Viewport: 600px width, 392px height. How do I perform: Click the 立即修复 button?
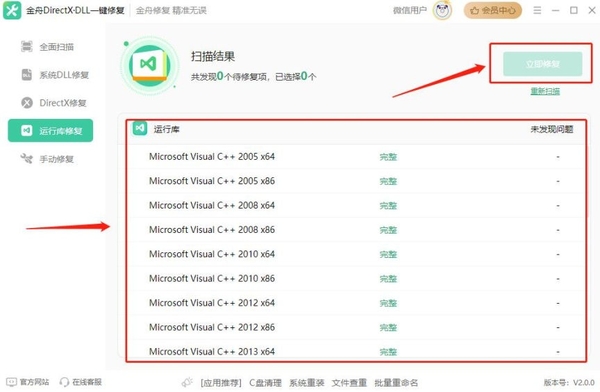tap(542, 64)
